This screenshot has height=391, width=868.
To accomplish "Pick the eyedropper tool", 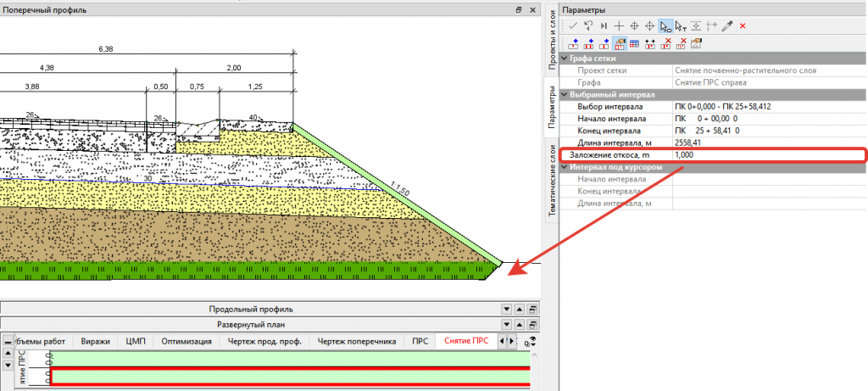I will (727, 25).
